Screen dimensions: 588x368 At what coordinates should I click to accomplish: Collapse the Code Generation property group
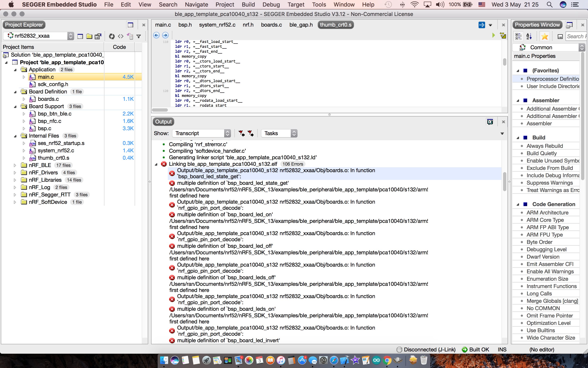518,204
